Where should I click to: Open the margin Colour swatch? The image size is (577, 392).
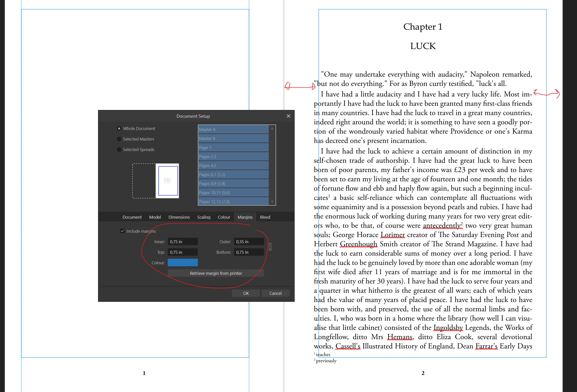click(183, 263)
